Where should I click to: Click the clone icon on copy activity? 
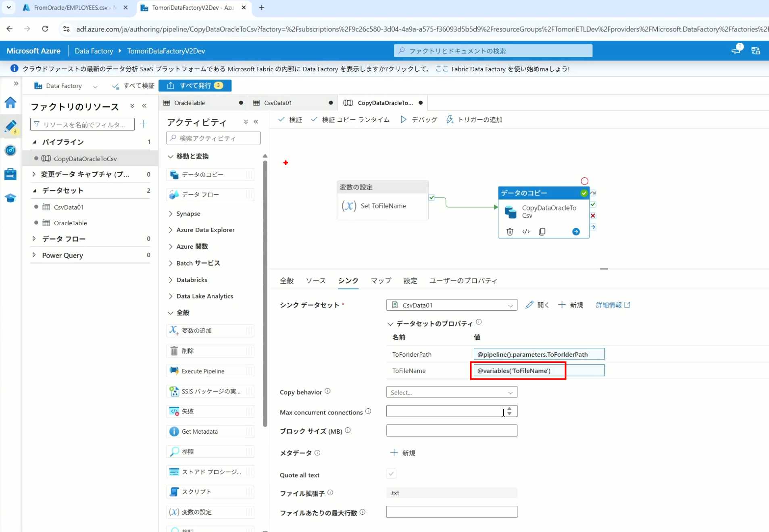pos(542,232)
